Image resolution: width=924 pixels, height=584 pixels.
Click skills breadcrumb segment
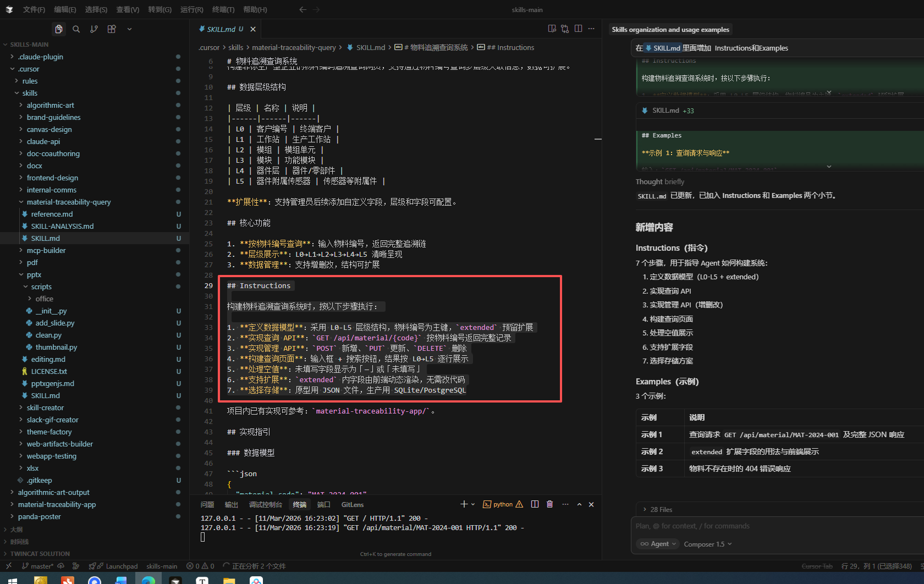[236, 48]
